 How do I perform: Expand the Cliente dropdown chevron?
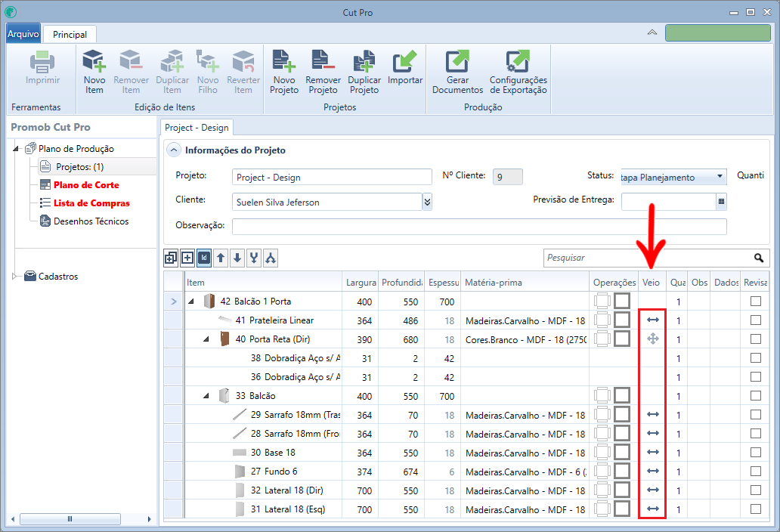coord(427,202)
